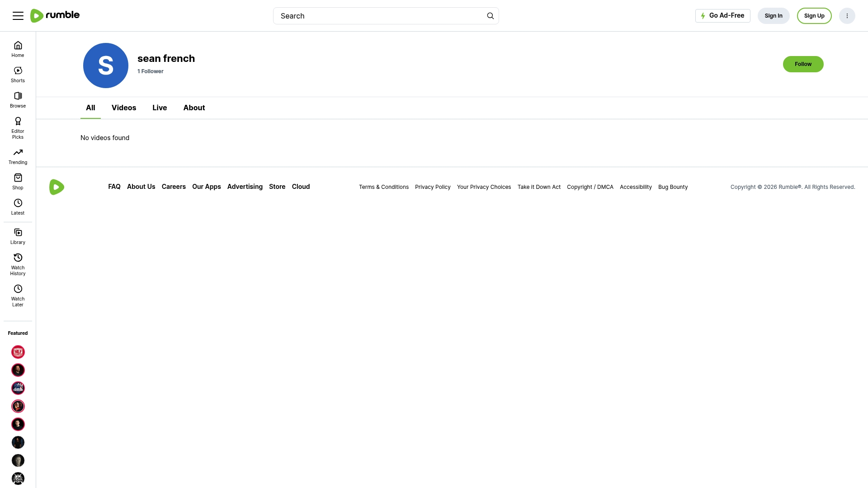Switch to the About tab
Image resolution: width=868 pixels, height=488 pixels.
[x=194, y=108]
